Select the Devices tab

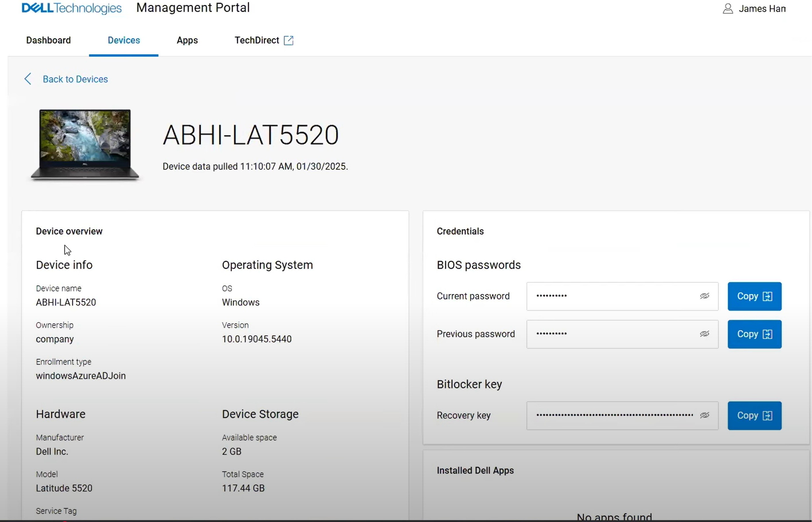click(x=124, y=40)
